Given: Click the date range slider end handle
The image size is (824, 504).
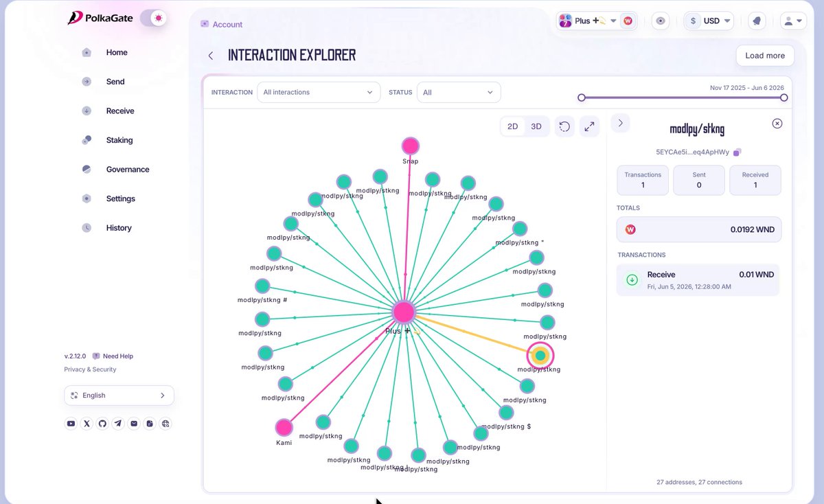Looking at the screenshot, I should pos(783,98).
